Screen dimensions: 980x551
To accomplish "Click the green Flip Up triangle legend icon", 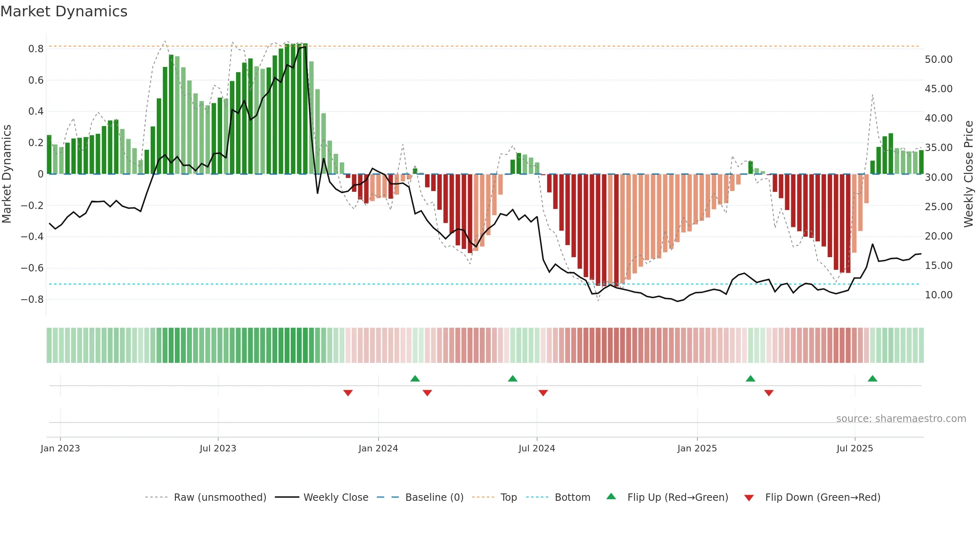I will point(611,496).
